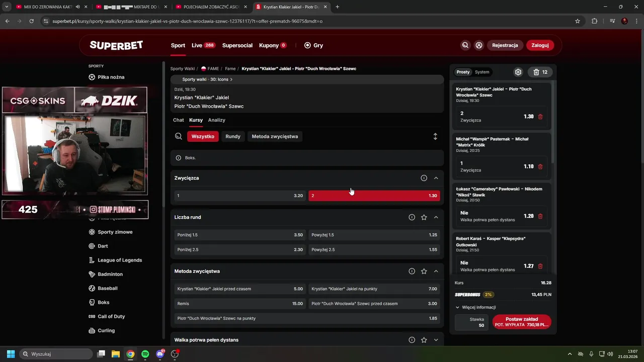Select Wszystko market filter
This screenshot has height=362, width=644.
203,136
